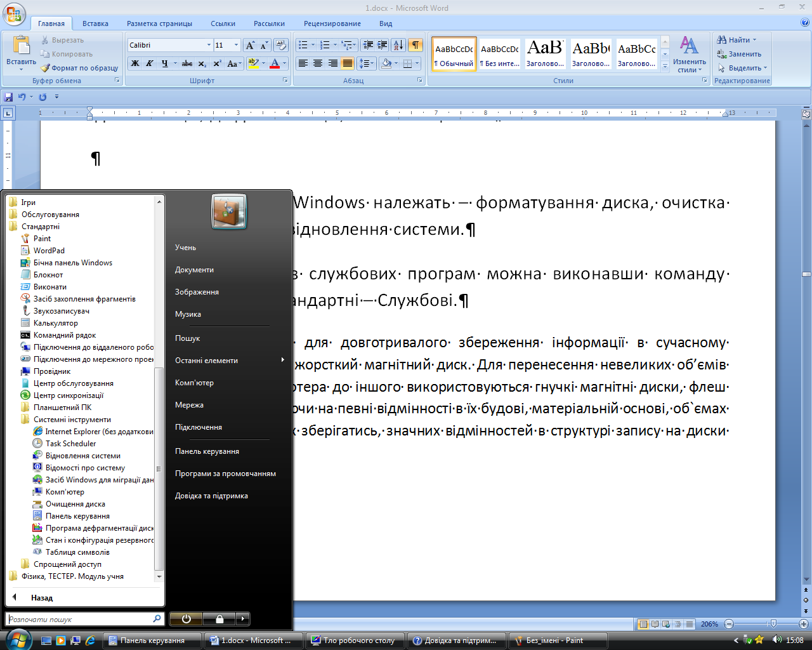
Task: Click Формат по образцу button
Action: click(x=80, y=68)
